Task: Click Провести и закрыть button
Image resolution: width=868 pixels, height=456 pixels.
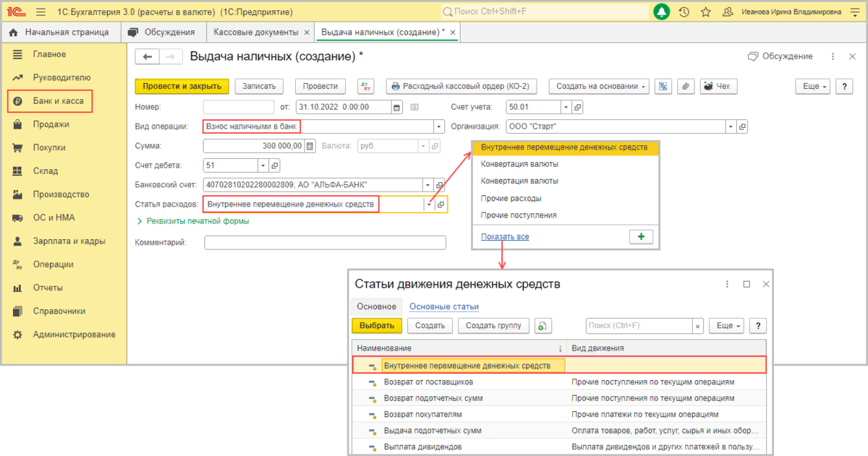Action: tap(182, 86)
